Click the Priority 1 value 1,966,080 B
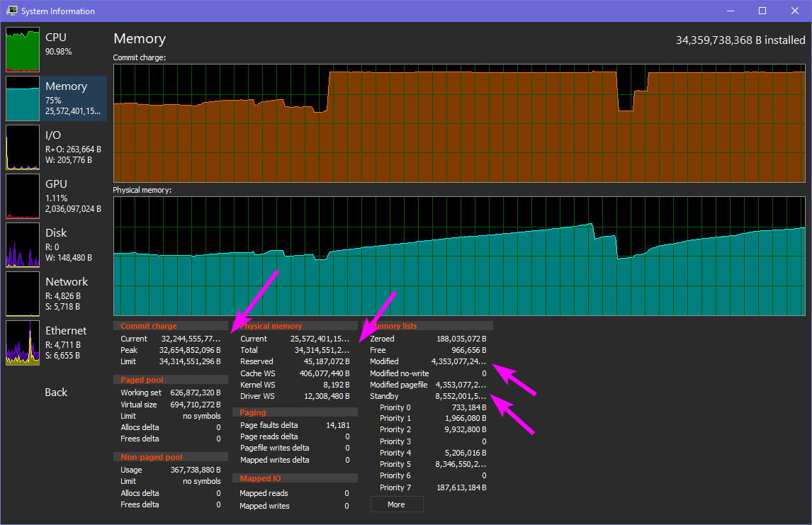This screenshot has width=812, height=525. click(466, 418)
